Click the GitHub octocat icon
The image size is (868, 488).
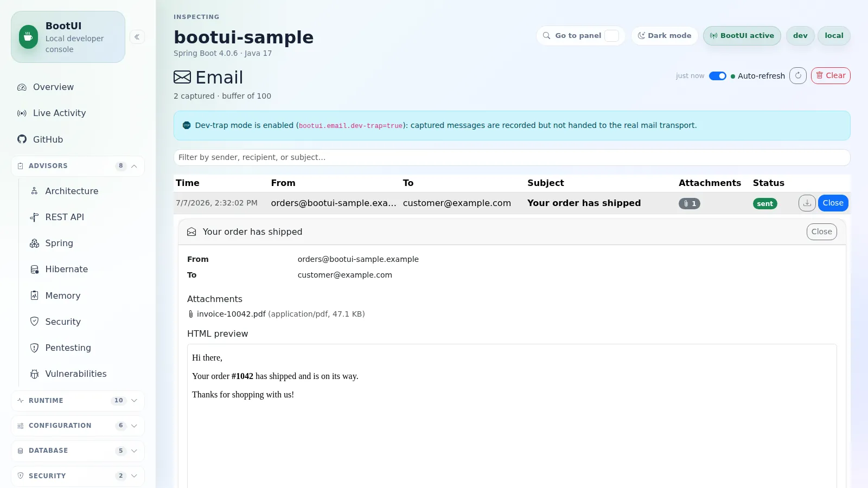pos(22,139)
